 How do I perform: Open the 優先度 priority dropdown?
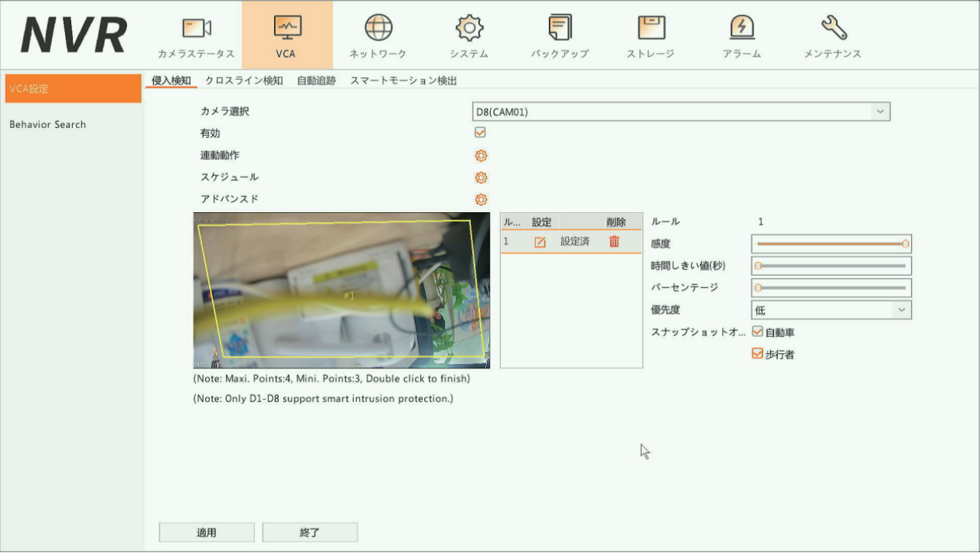(x=831, y=310)
